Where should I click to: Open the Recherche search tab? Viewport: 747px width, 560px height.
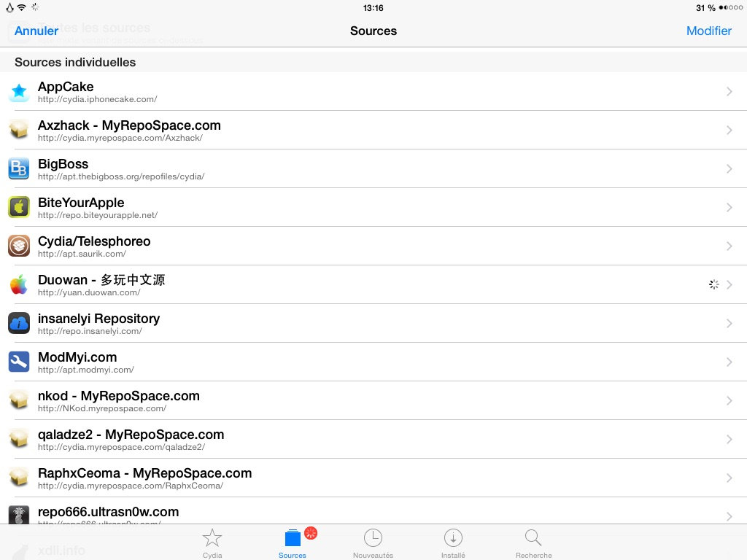click(x=533, y=543)
